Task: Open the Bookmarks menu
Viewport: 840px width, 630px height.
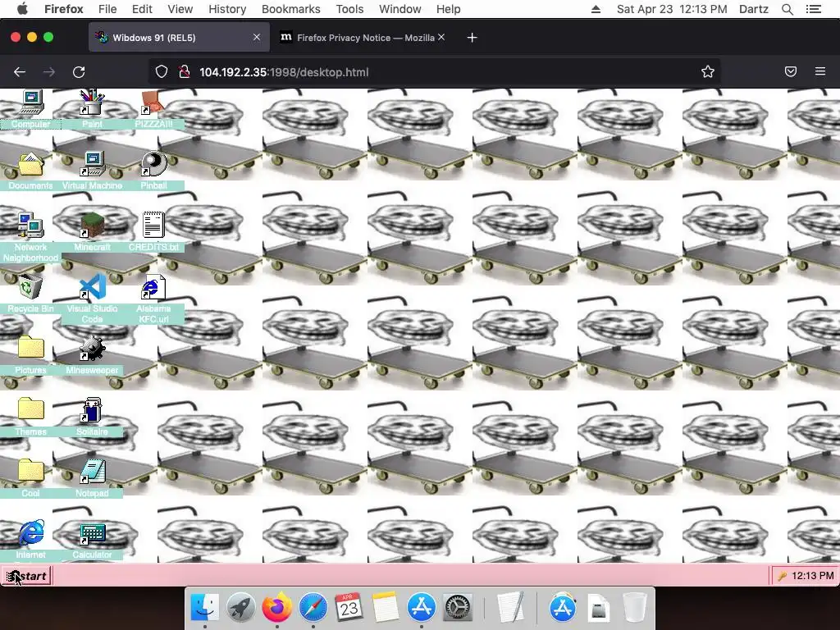Action: point(291,9)
